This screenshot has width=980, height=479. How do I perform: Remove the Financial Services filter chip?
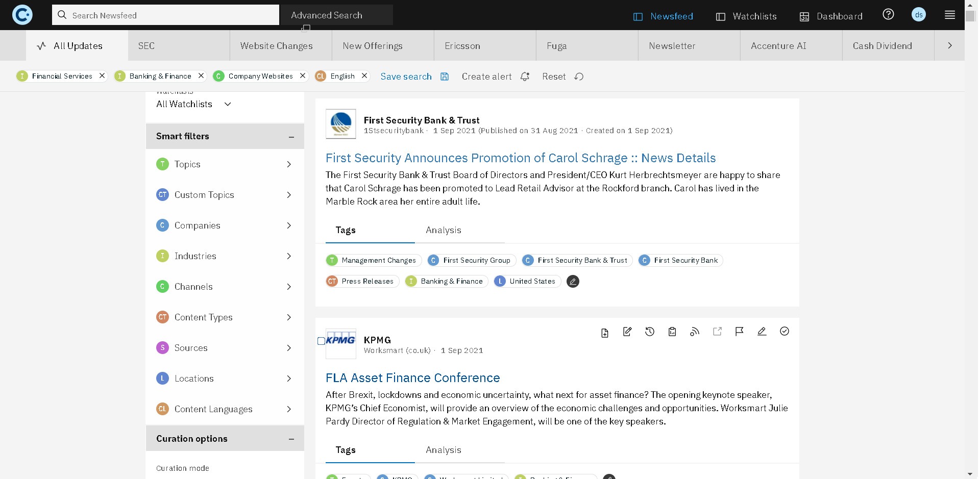click(x=102, y=75)
